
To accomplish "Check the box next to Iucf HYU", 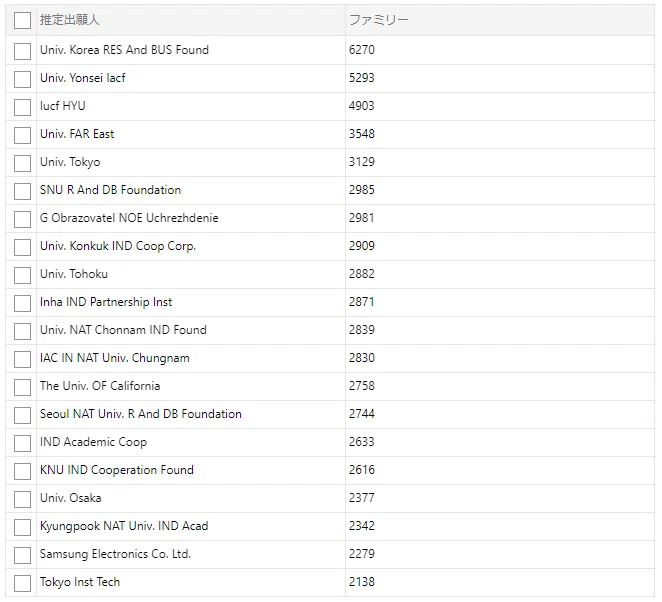I will pos(22,107).
